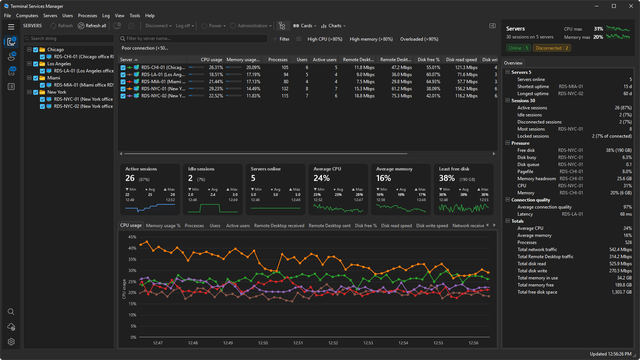
Task: Click the filter presets icon beside Filter
Action: 299,39
